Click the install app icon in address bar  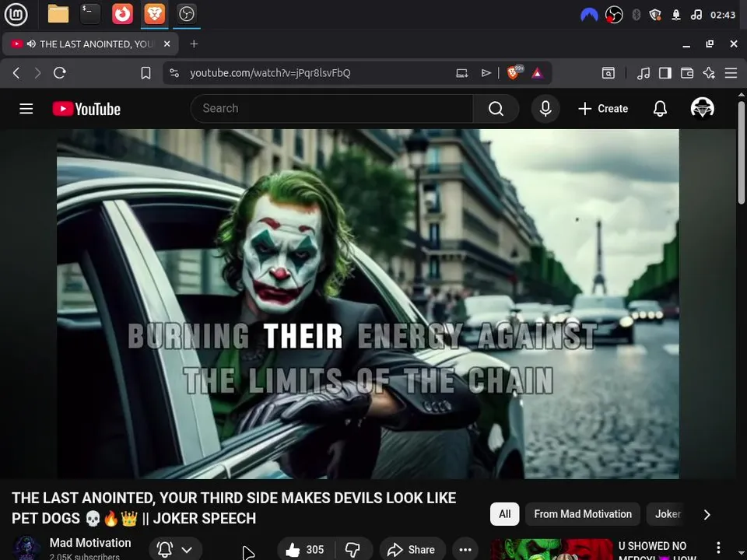pos(461,73)
